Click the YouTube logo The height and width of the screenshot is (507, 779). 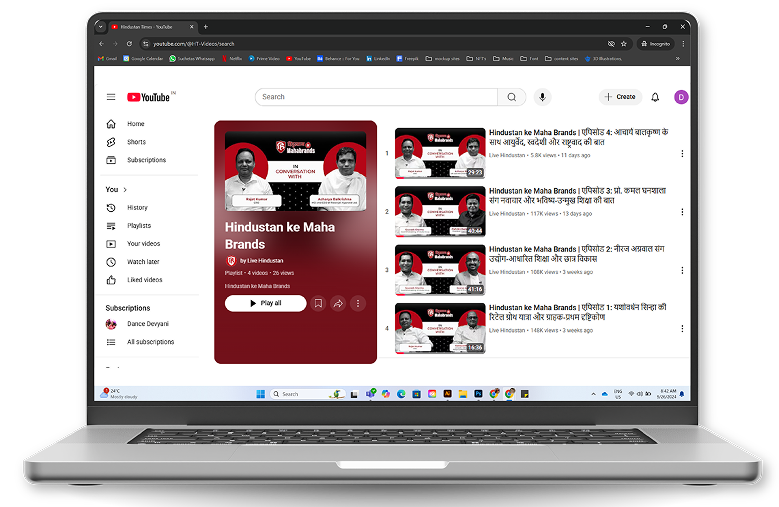click(x=149, y=97)
